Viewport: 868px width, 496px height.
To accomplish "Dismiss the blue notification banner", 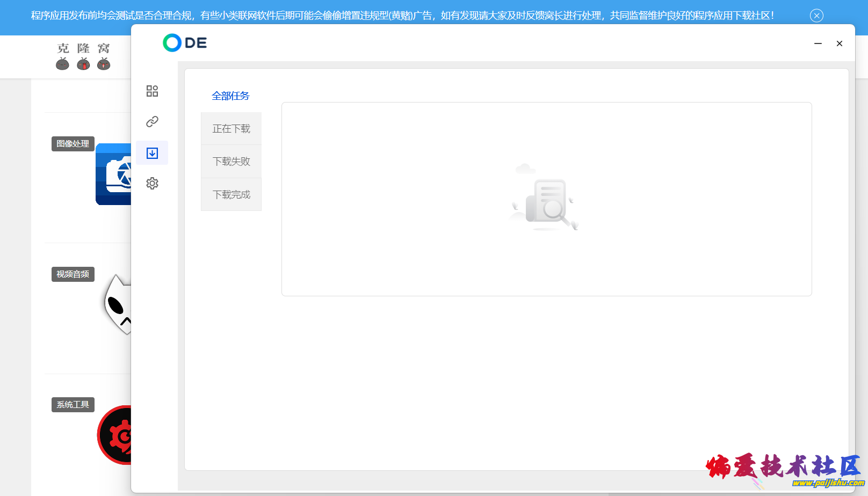I will 816,16.
